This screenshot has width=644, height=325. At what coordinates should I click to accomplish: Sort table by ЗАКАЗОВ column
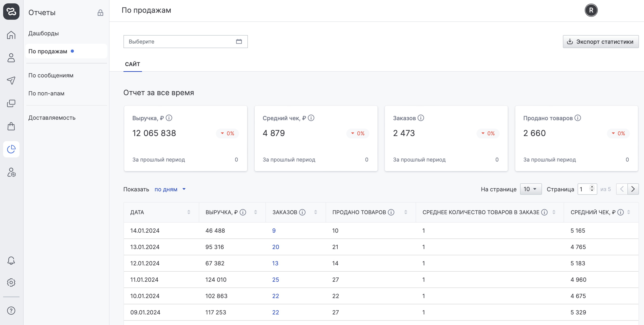(x=316, y=212)
